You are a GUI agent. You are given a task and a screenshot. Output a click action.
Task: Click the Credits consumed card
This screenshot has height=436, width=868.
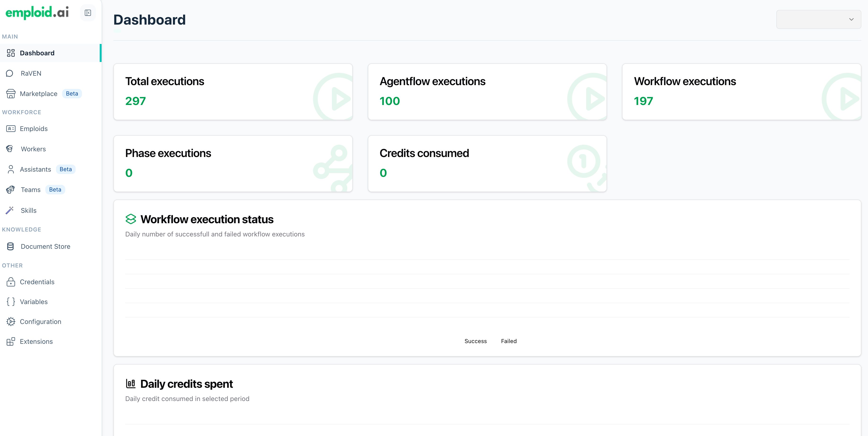point(487,164)
